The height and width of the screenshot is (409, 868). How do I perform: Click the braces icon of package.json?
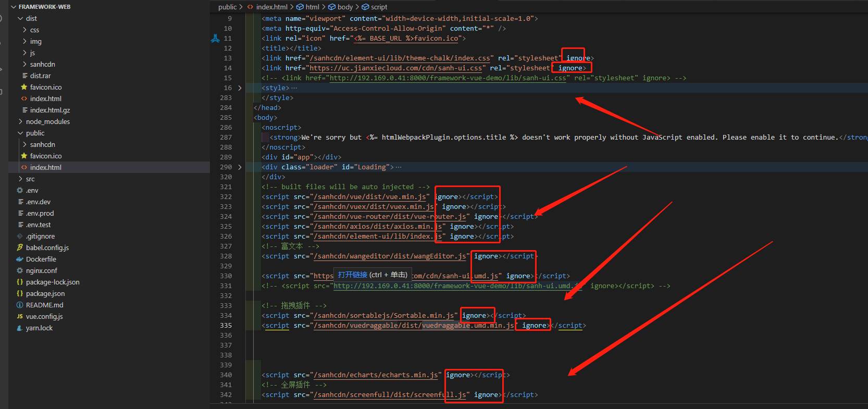point(20,294)
